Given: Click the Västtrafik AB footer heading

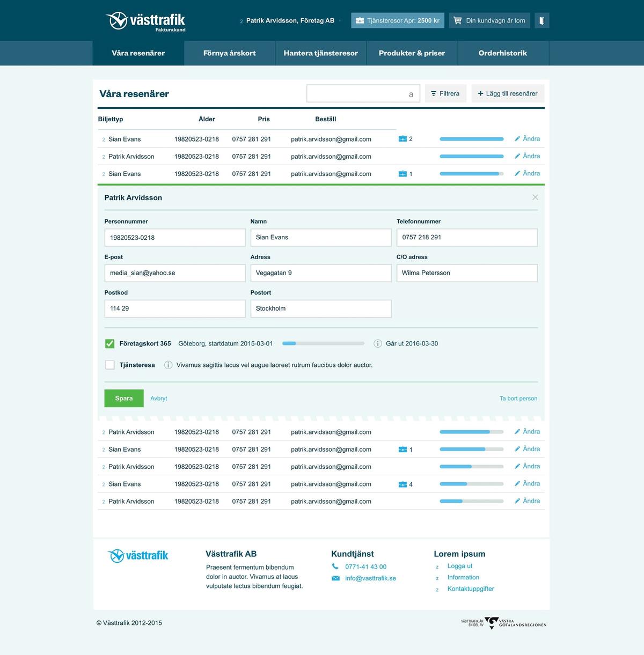Looking at the screenshot, I should point(231,554).
